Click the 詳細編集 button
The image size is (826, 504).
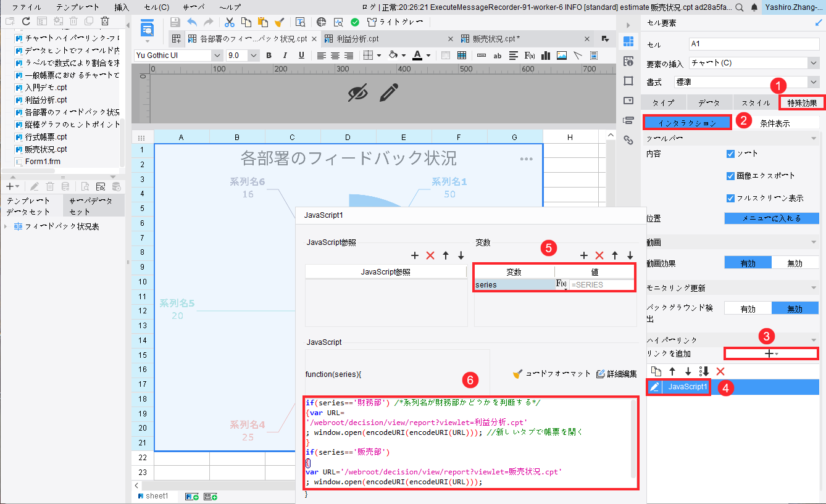pos(616,374)
